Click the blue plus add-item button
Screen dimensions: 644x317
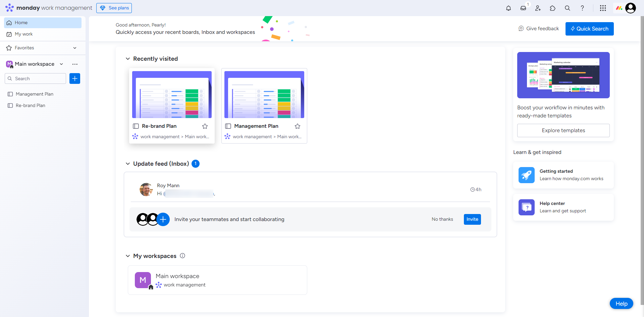pos(75,78)
